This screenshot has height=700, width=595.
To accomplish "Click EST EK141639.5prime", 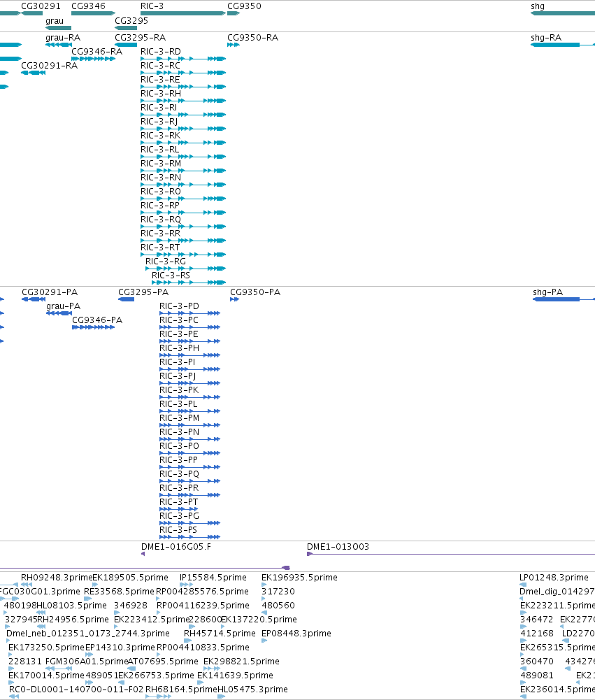I will point(200,683).
